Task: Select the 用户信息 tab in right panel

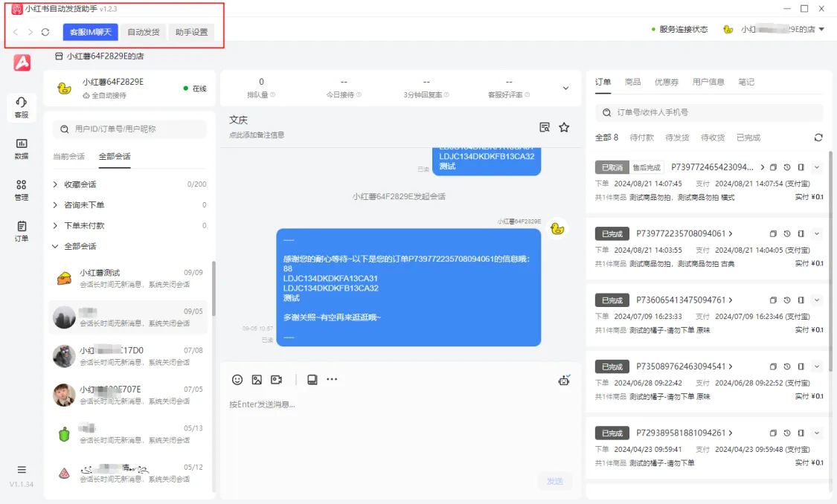Action: (708, 82)
